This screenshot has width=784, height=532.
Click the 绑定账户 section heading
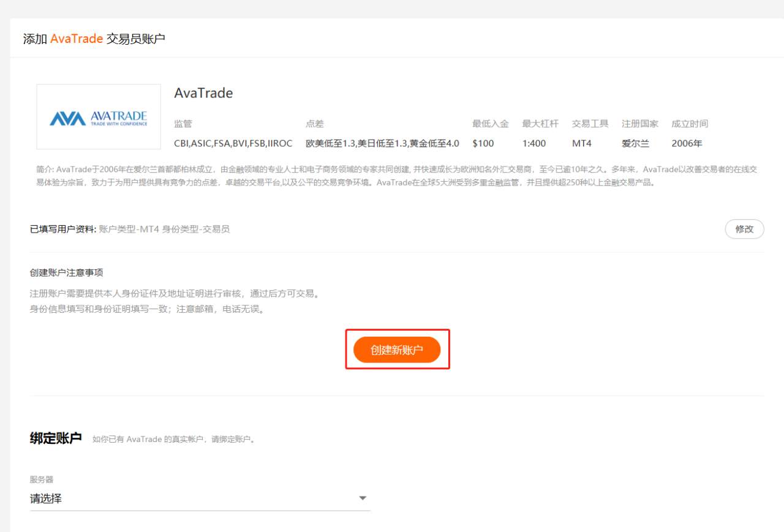[x=56, y=438]
